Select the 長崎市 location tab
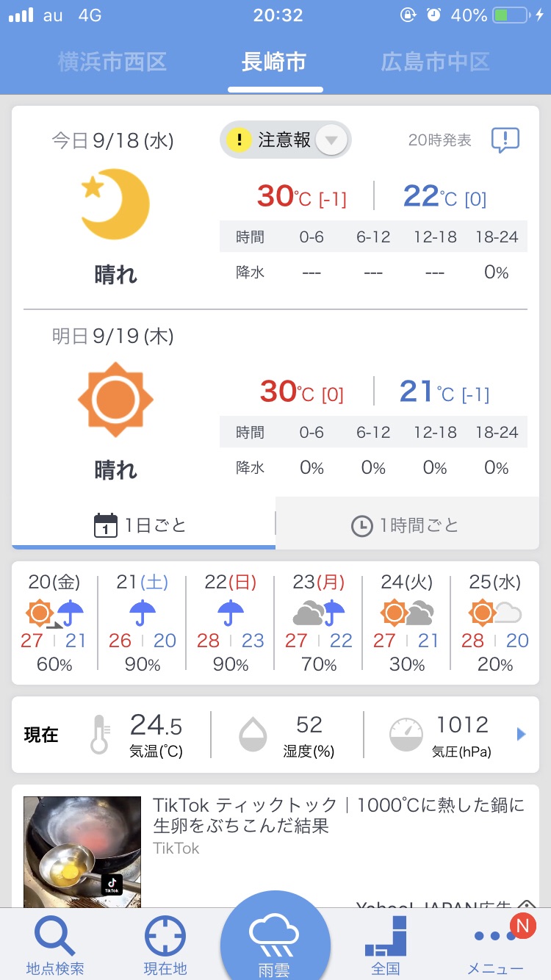This screenshot has width=551, height=980. tap(274, 62)
